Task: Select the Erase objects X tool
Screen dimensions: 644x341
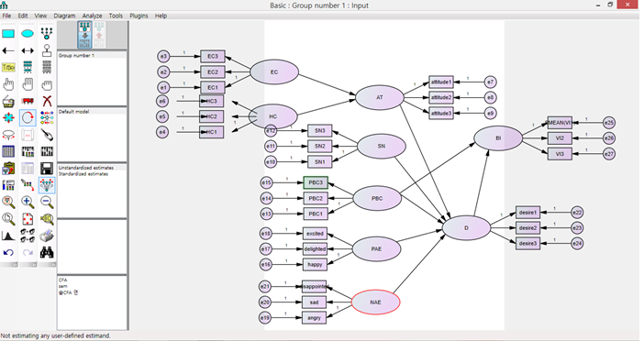Action: point(47,101)
